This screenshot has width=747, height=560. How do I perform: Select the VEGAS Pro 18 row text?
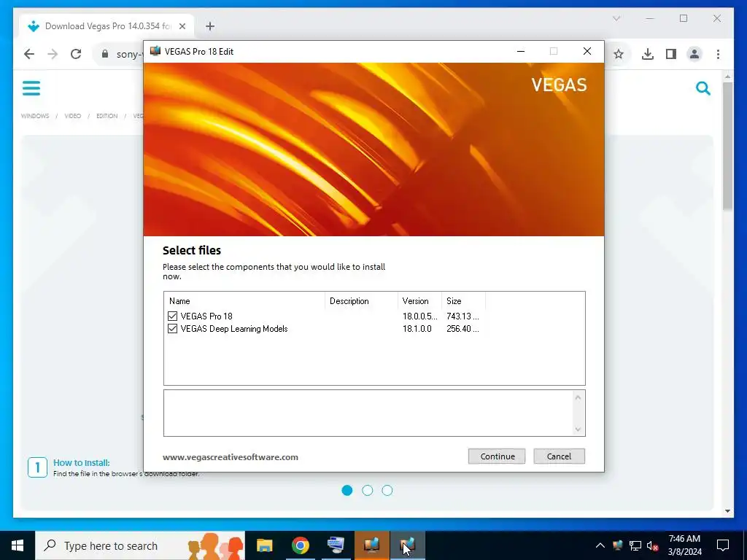206,316
